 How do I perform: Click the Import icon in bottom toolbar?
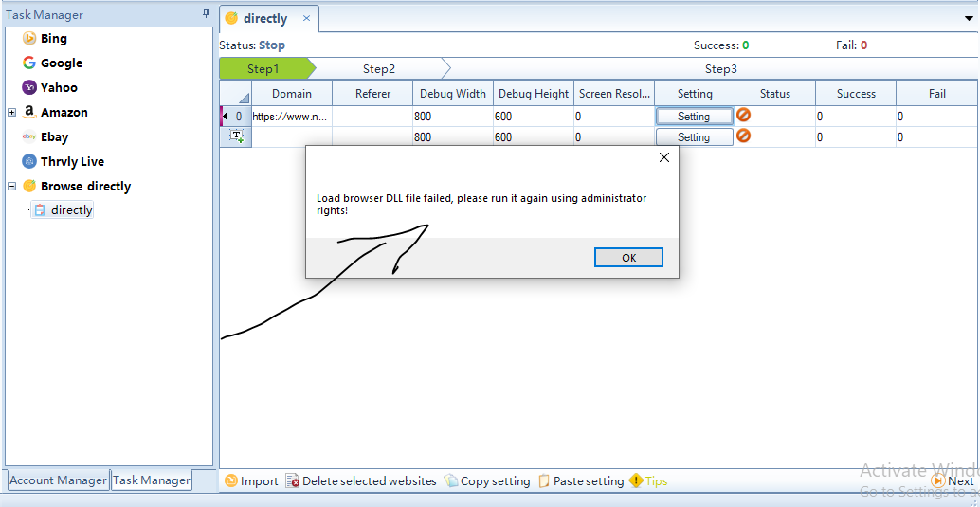[x=231, y=481]
